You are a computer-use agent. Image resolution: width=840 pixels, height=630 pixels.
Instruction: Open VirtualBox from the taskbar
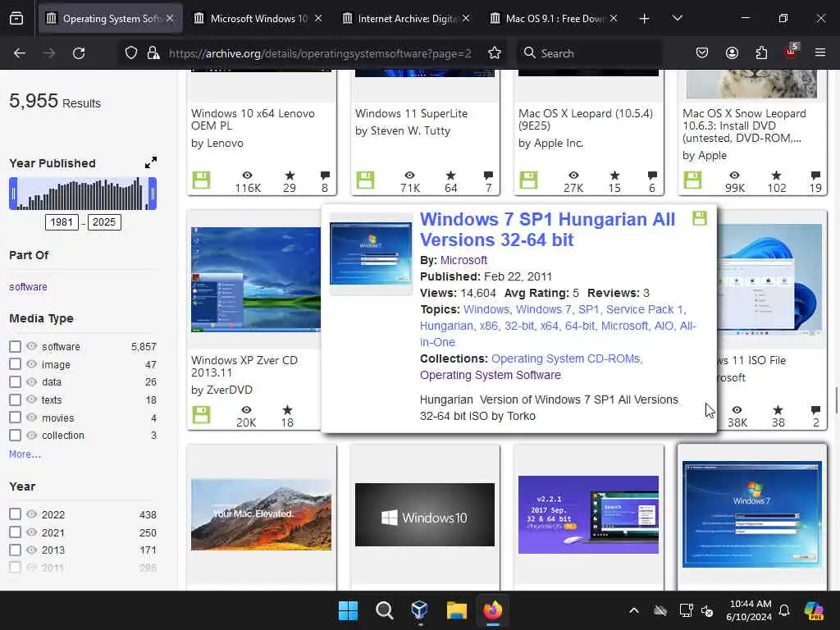pos(419,610)
